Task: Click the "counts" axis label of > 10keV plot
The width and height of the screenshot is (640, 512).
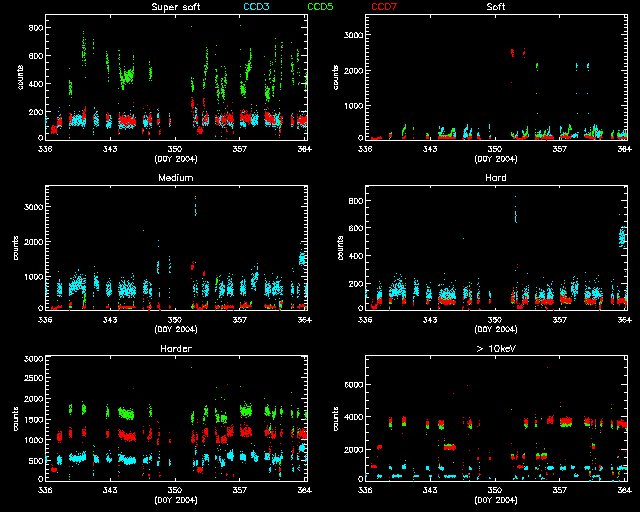Action: (336, 419)
